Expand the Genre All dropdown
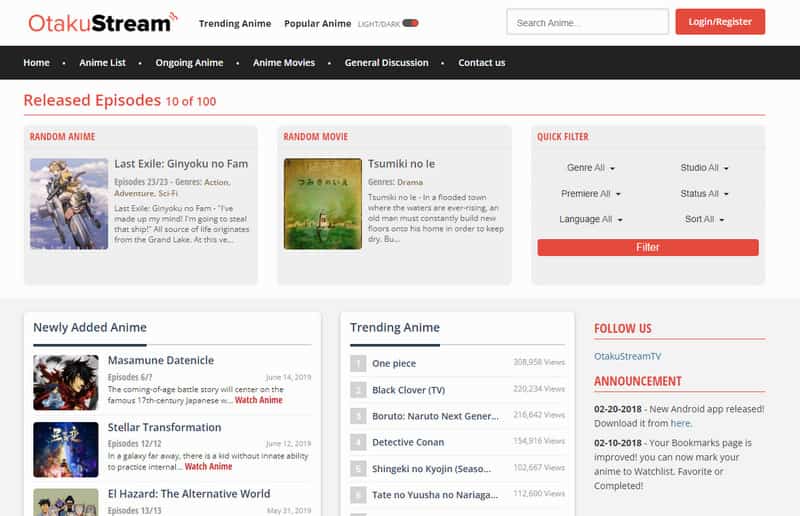 [591, 168]
